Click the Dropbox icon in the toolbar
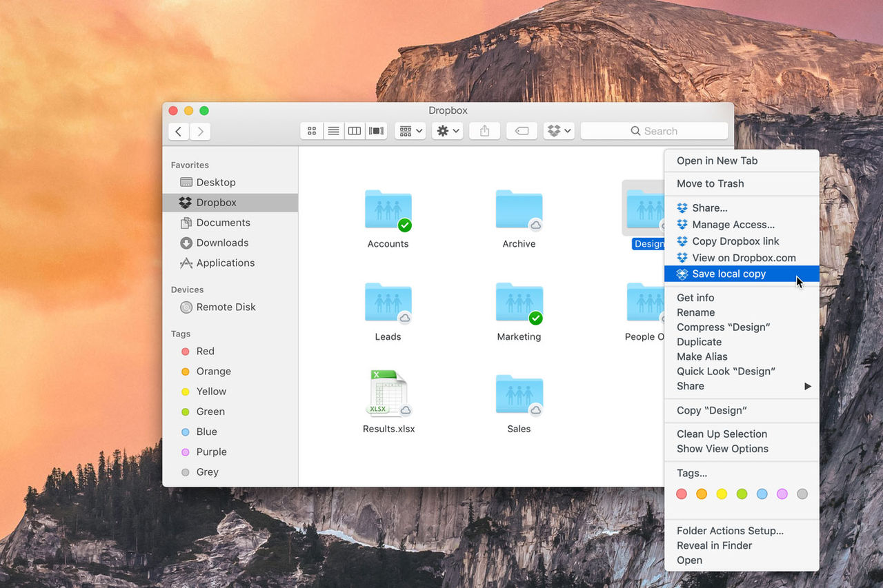883x588 pixels. (x=554, y=130)
